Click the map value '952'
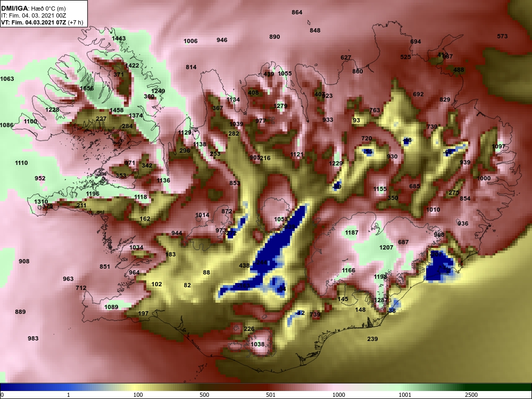 (40, 178)
